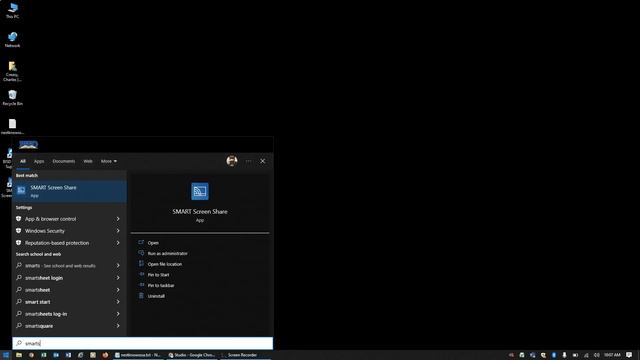The width and height of the screenshot is (640, 360).
Task: Open the More filter dropdown
Action: [109, 161]
